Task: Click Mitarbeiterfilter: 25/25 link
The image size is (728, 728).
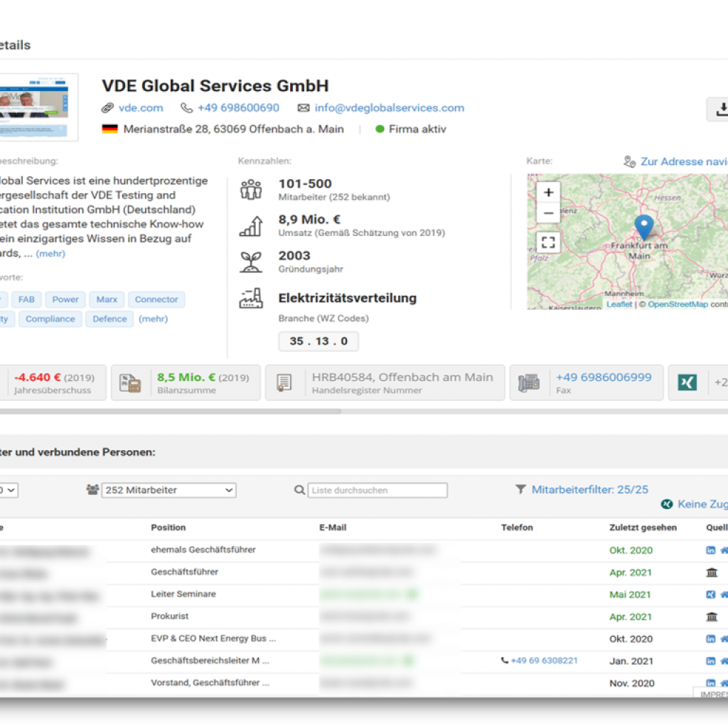Action: click(x=589, y=489)
